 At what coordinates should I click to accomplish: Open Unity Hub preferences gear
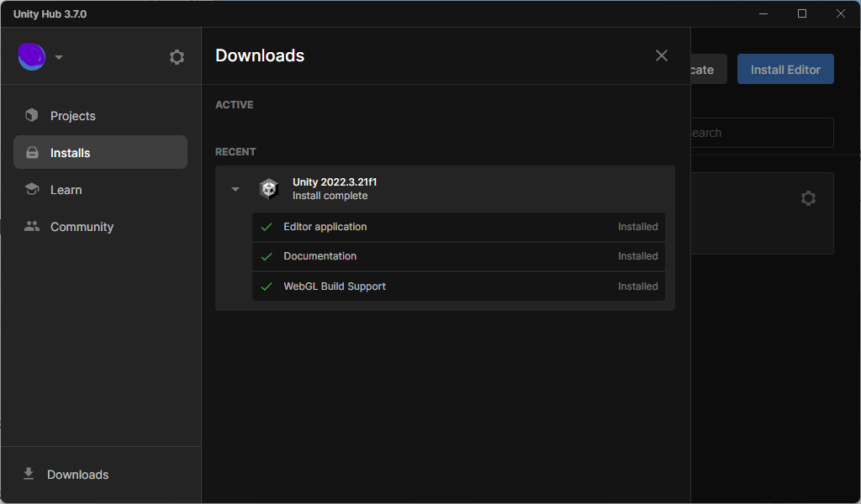pyautogui.click(x=177, y=57)
